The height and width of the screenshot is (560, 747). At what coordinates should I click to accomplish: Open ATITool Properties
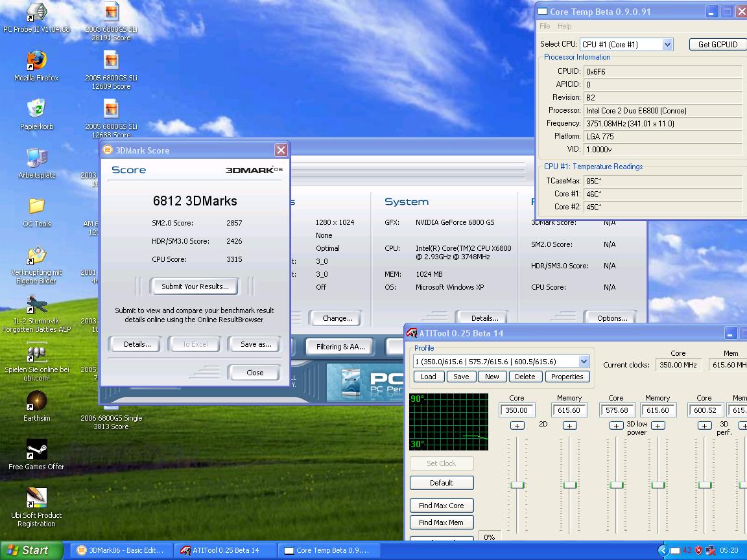(567, 376)
